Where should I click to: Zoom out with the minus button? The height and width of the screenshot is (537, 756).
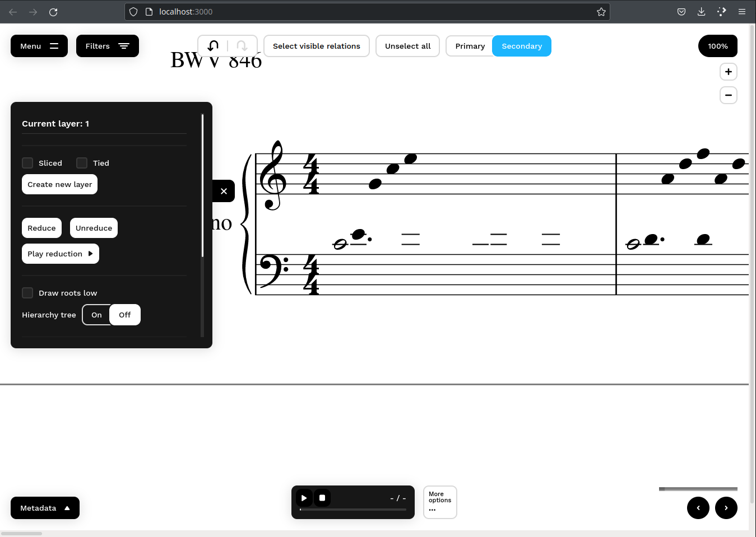coord(729,95)
